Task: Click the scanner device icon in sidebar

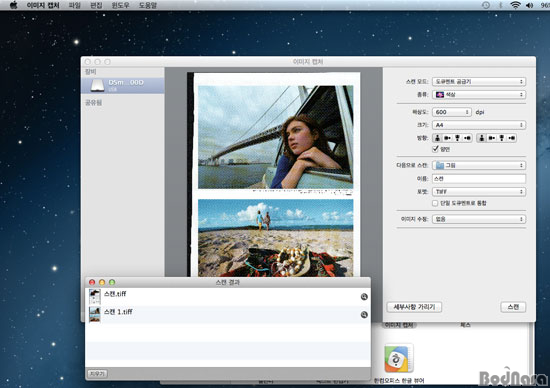Action: (97, 85)
